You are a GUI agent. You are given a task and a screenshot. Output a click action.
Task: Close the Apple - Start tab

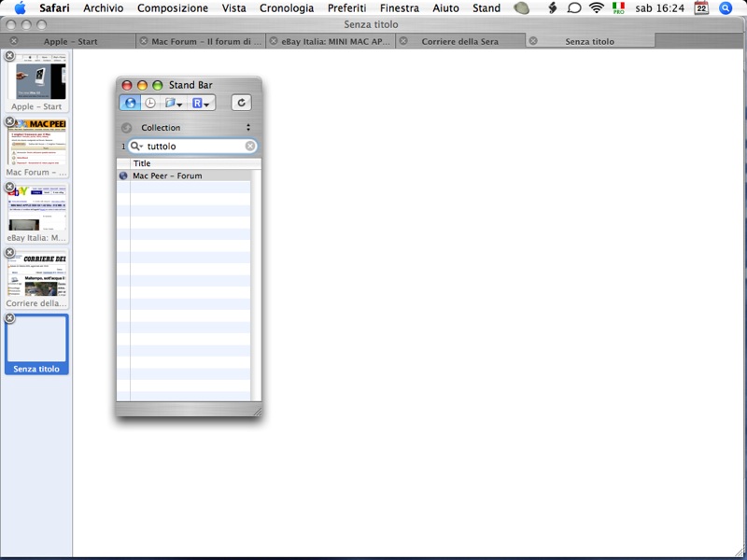point(14,41)
